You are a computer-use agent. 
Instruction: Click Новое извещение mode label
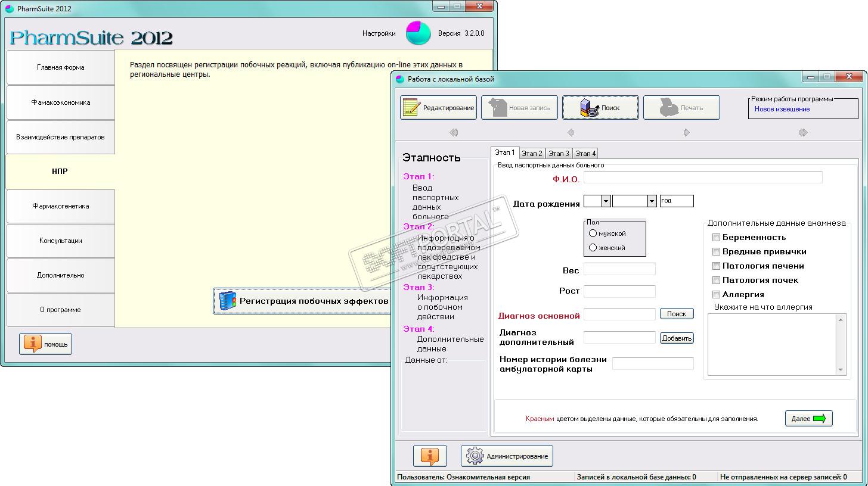tap(782, 109)
